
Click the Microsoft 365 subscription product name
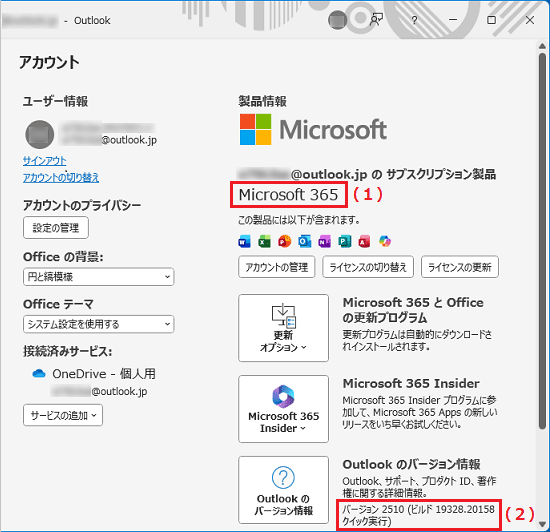(288, 195)
